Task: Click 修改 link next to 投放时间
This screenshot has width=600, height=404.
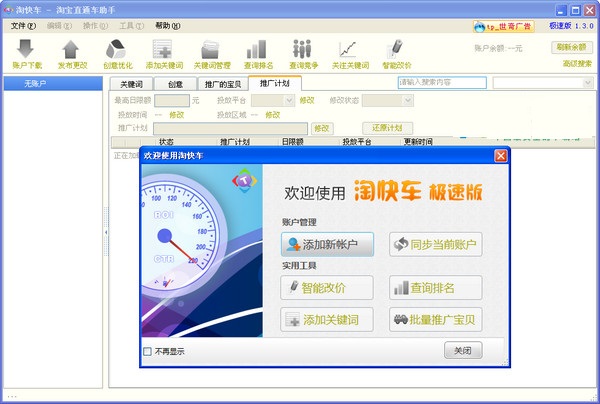Action: [x=177, y=115]
